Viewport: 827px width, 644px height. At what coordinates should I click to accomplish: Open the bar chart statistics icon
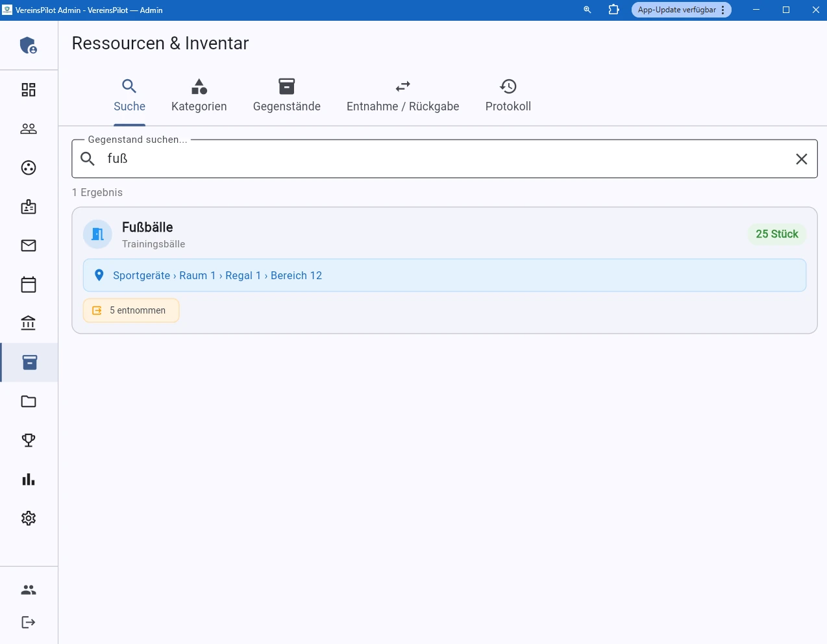[x=29, y=480]
